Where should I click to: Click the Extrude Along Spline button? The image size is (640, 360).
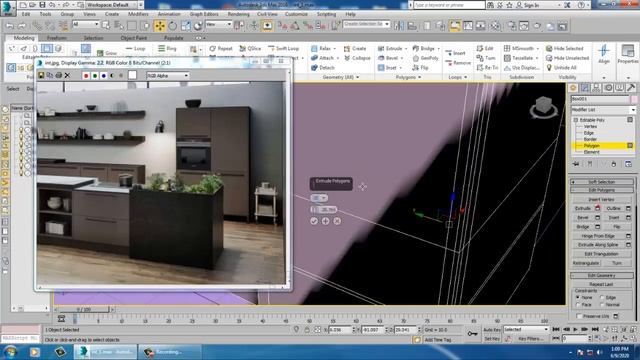tap(599, 245)
